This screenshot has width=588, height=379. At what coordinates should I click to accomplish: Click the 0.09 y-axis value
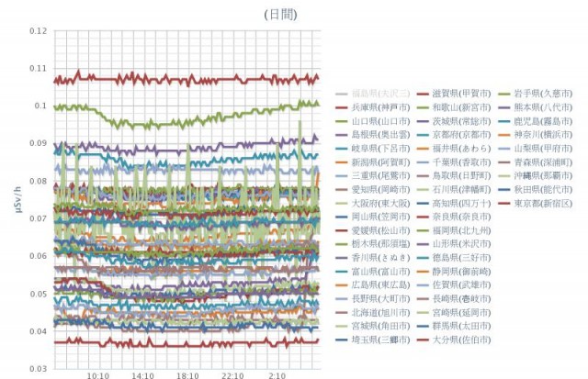[39, 143]
